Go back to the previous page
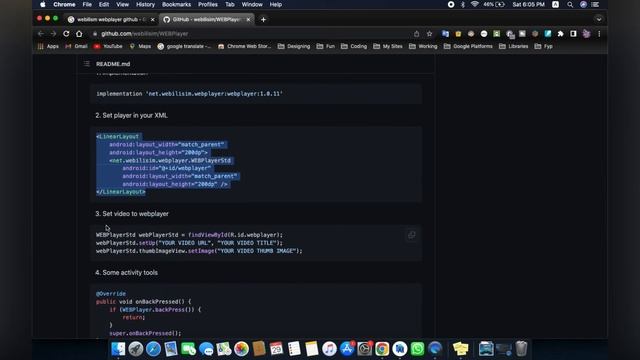The width and height of the screenshot is (640, 360). pyautogui.click(x=40, y=34)
